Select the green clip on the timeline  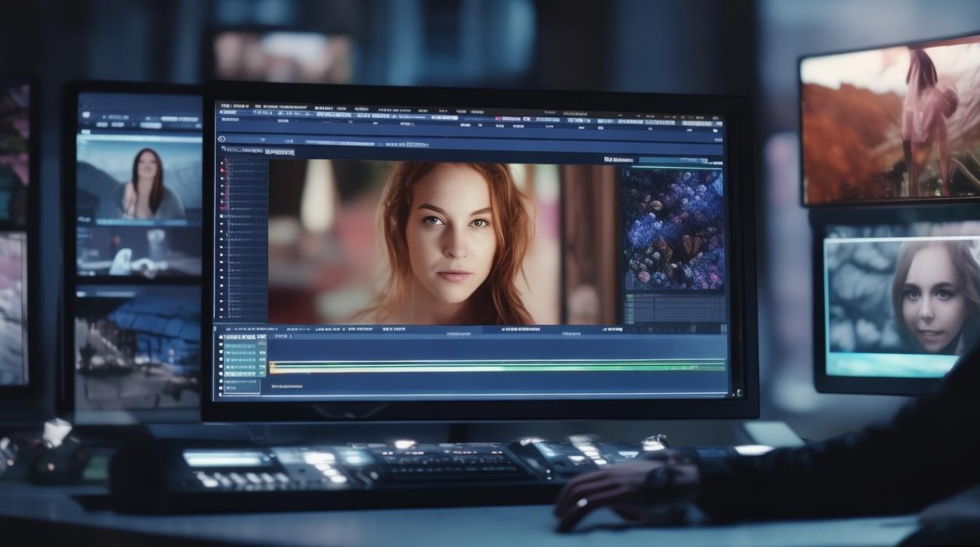pyautogui.click(x=497, y=366)
